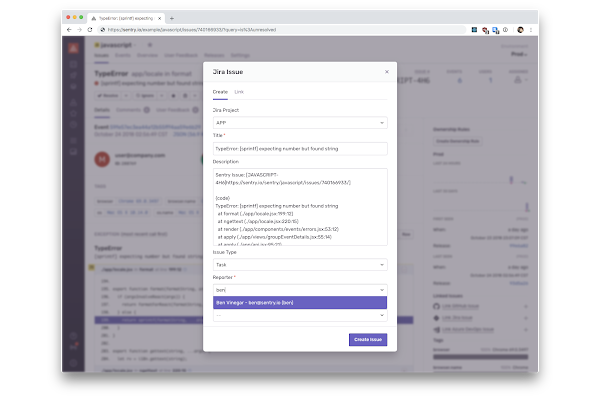The image size is (600, 398).
Task: Click the Link GitHub Issue link
Action: pyautogui.click(x=460, y=306)
